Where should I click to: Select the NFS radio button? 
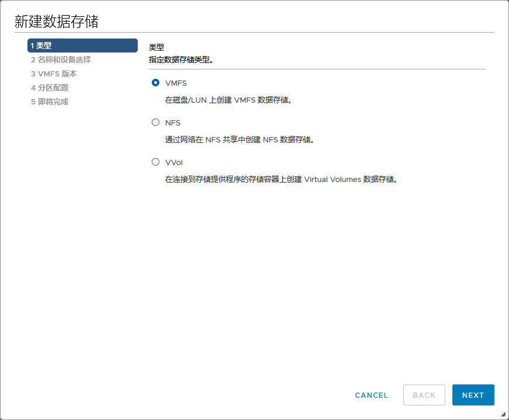point(155,123)
